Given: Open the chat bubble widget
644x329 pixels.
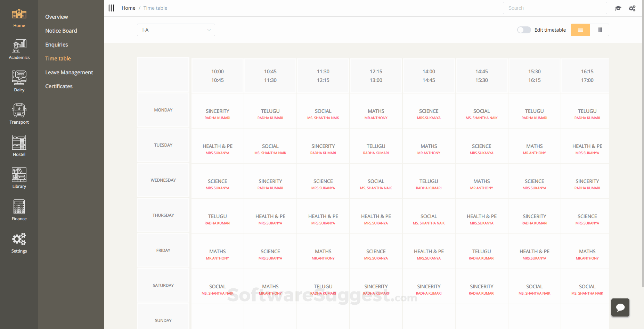Looking at the screenshot, I should pos(620,307).
